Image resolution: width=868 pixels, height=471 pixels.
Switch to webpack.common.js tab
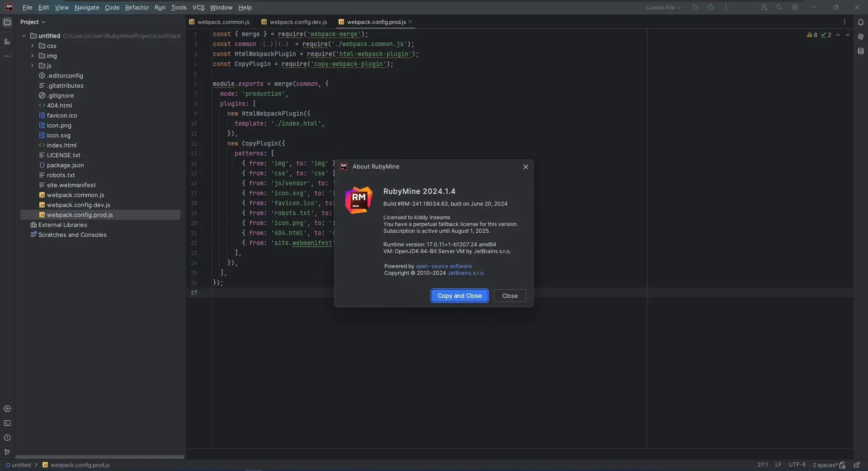pyautogui.click(x=219, y=22)
